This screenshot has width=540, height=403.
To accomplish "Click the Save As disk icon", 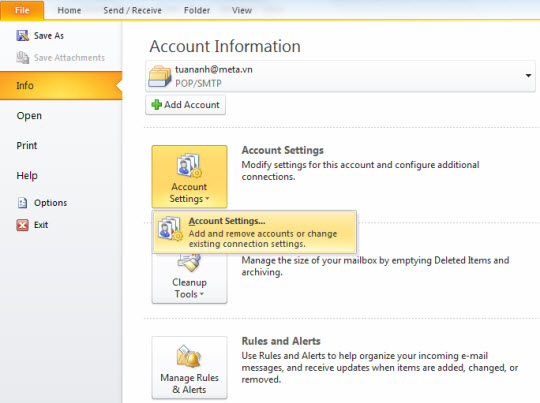I will pos(22,35).
